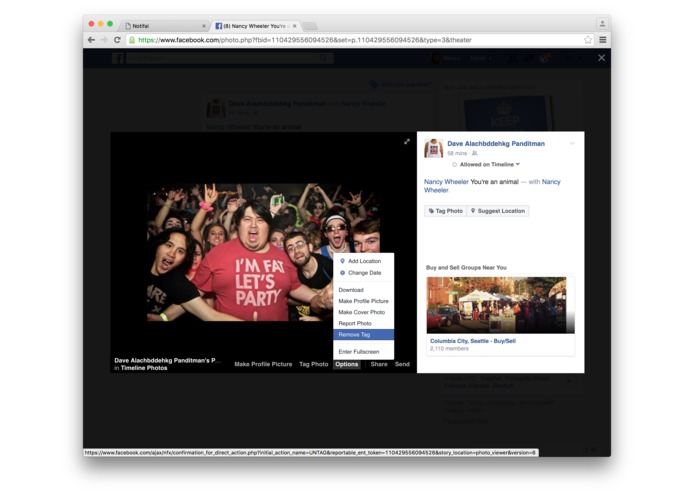The width and height of the screenshot is (695, 494).
Task: Switch to Nancy Wheeler Facebook tab
Action: coord(254,26)
